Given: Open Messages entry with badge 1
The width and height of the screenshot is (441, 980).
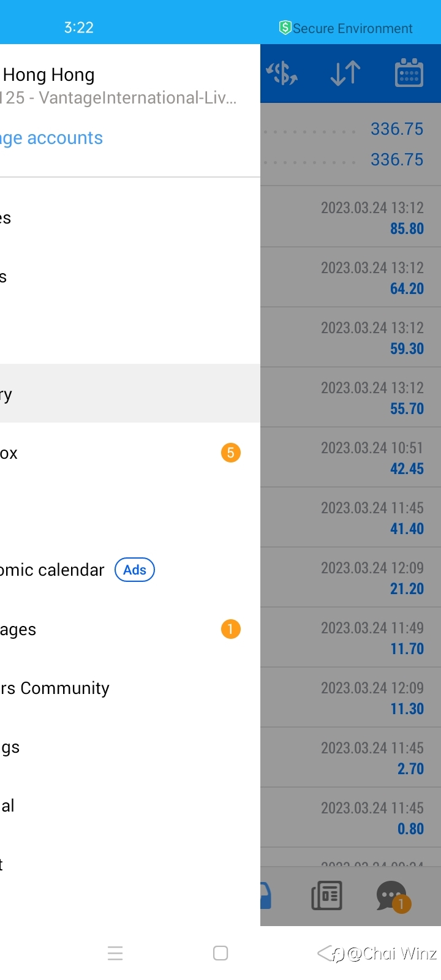Looking at the screenshot, I should [123, 629].
